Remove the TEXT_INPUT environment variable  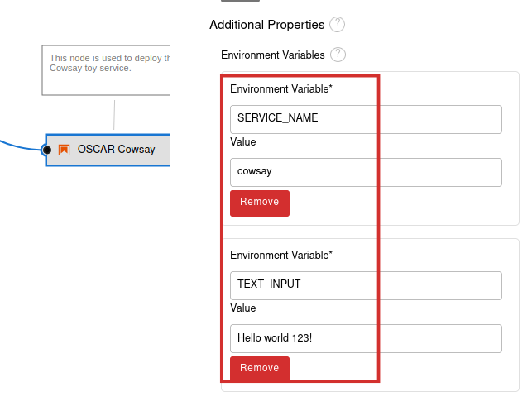point(260,369)
